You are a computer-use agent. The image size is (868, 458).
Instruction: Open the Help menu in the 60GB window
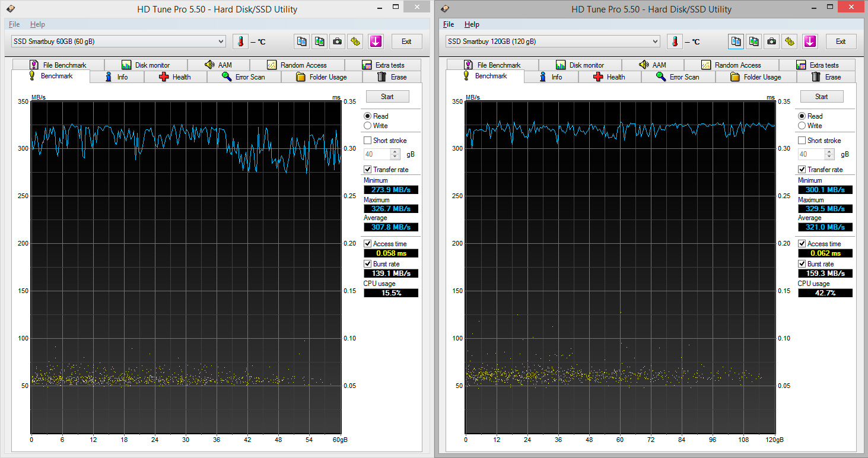pos(37,24)
